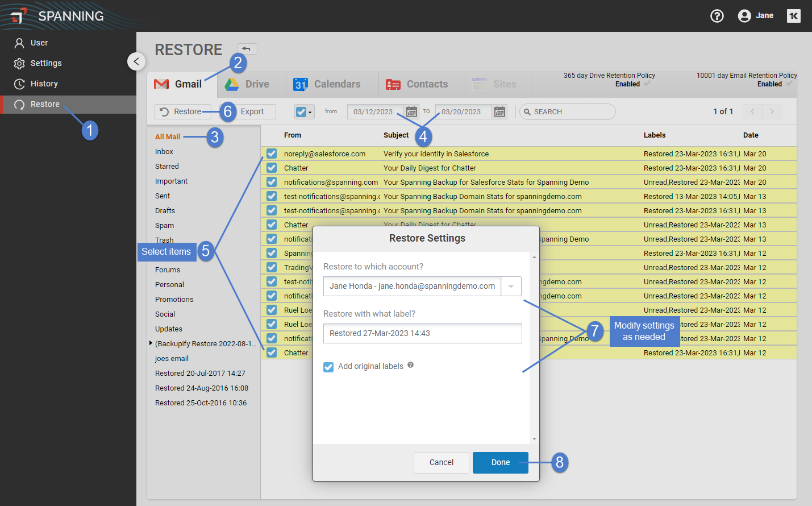Image resolution: width=812 pixels, height=506 pixels.
Task: Sort by the Date column header
Action: (751, 135)
